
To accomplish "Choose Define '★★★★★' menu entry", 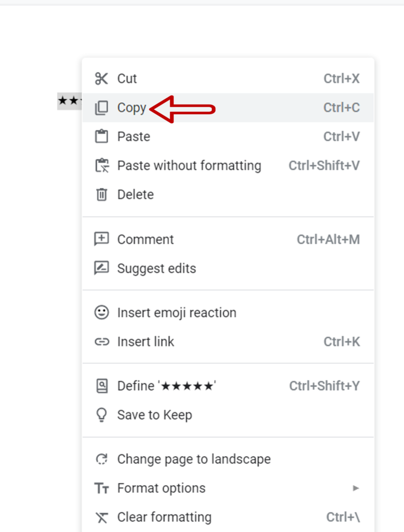I will (x=228, y=386).
